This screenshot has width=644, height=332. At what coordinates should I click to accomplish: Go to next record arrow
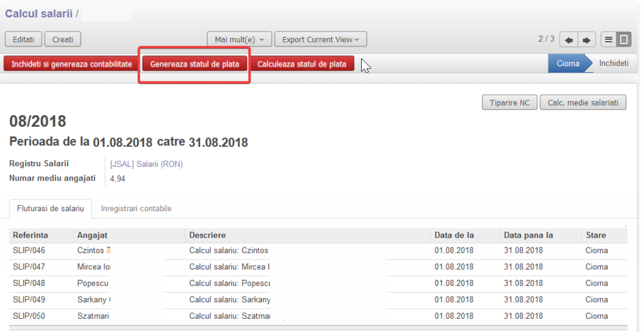point(587,40)
